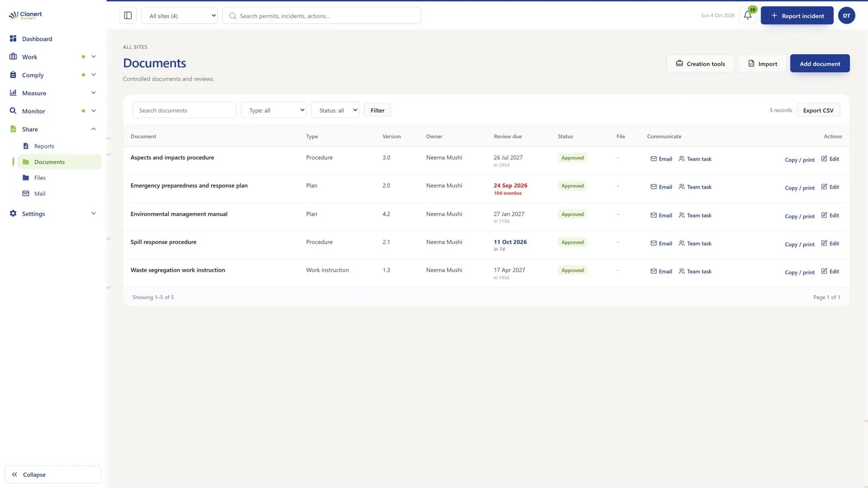Create Team task for Spill response procedure
Screen dimensions: 868x488
click(x=695, y=243)
